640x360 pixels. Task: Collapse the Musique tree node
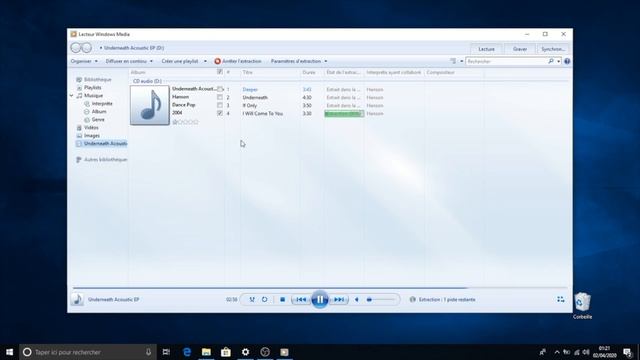click(71, 96)
